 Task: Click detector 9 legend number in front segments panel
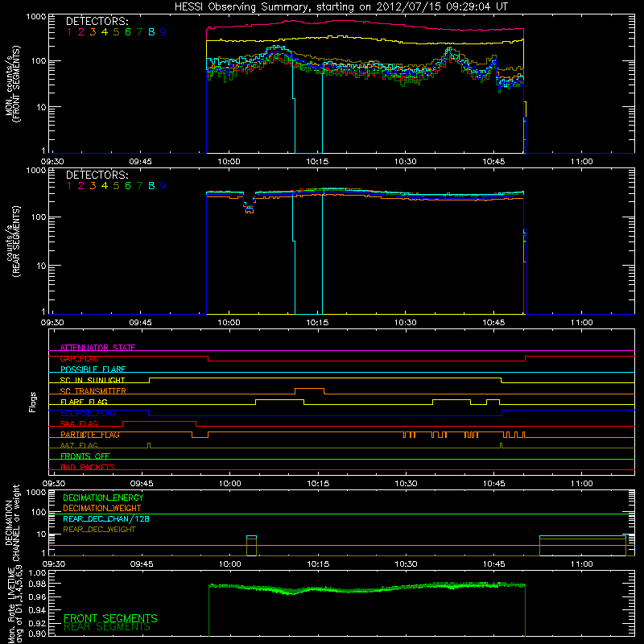pos(163,32)
